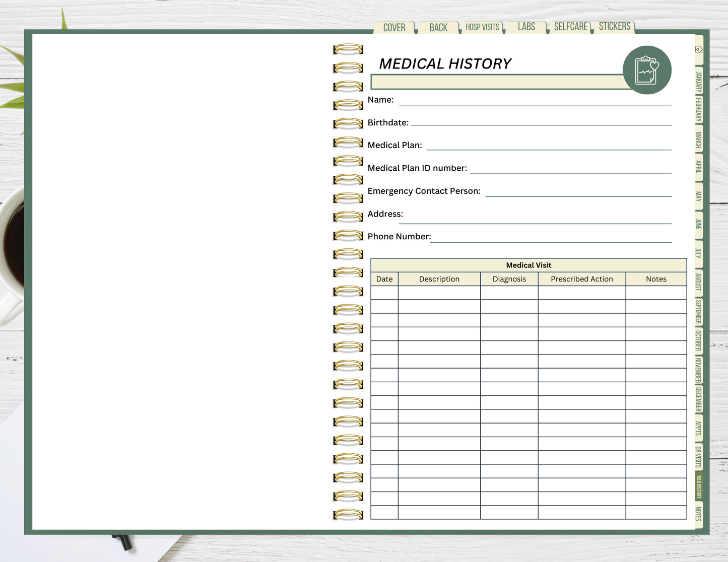Click the medical clipboard heart icon
The width and height of the screenshot is (728, 562).
647,70
